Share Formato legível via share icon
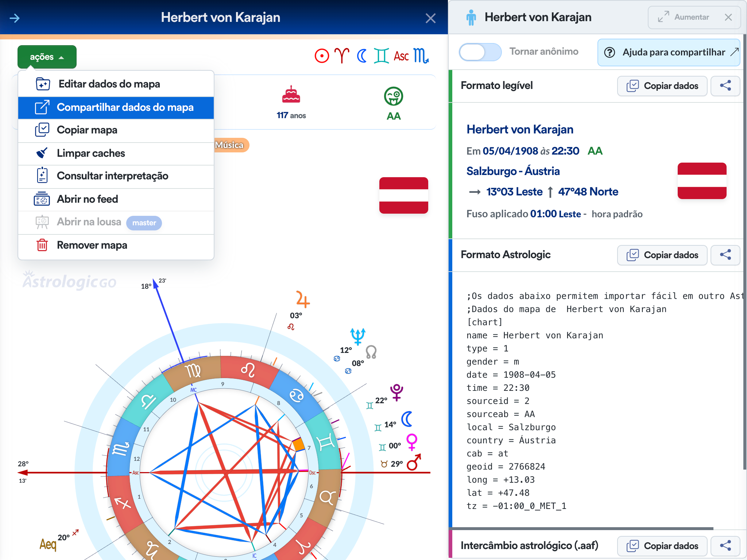 point(725,86)
